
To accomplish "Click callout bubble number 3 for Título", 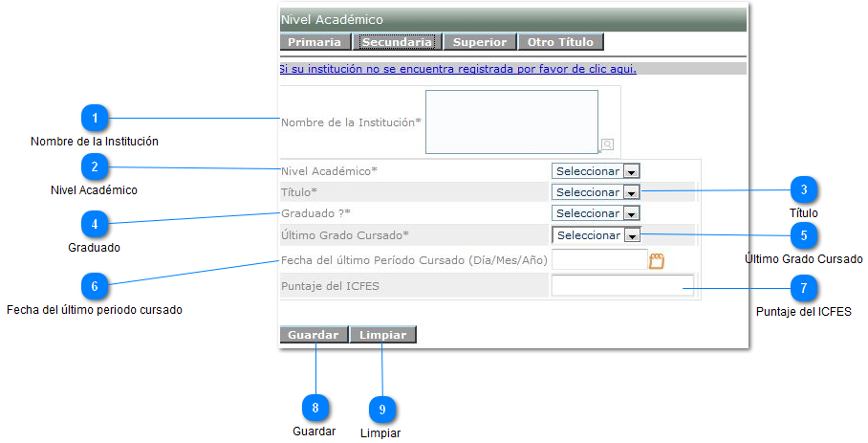I will pyautogui.click(x=804, y=189).
